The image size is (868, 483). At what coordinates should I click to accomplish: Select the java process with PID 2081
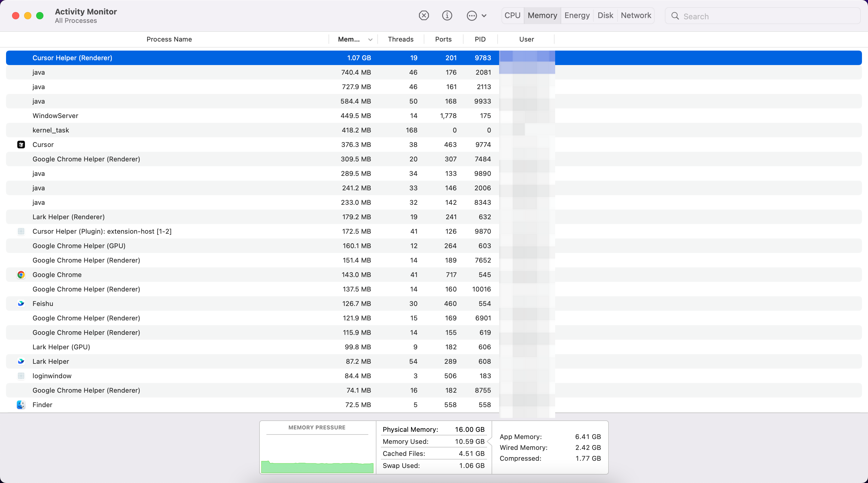click(x=434, y=72)
